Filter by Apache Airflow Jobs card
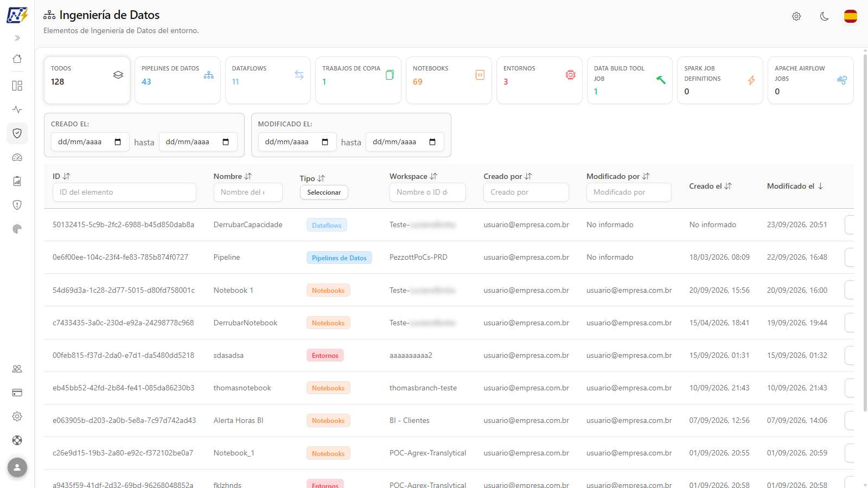 click(x=810, y=80)
